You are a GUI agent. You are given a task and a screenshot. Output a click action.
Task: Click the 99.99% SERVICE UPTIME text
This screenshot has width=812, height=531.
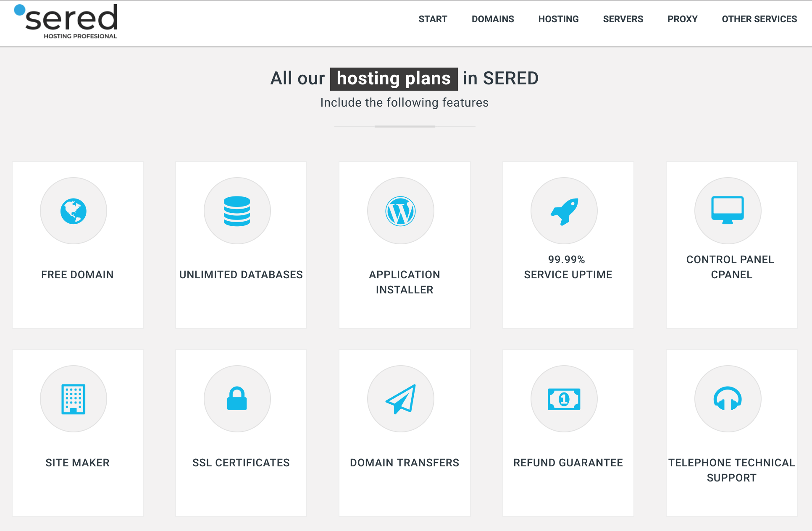click(568, 267)
